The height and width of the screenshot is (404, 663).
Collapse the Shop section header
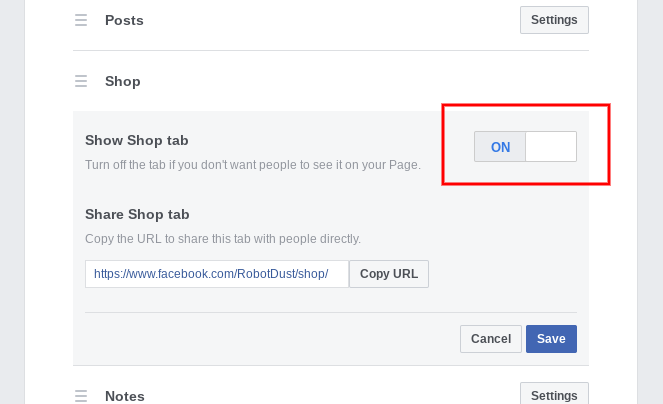pyautogui.click(x=123, y=81)
